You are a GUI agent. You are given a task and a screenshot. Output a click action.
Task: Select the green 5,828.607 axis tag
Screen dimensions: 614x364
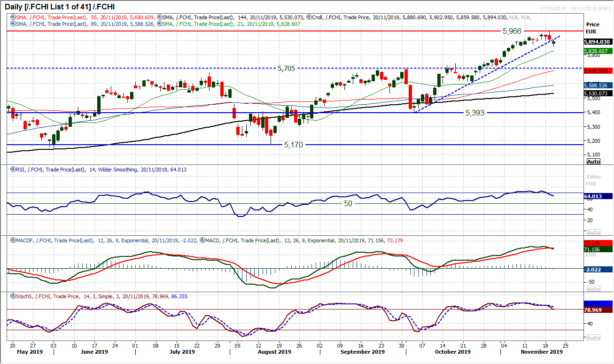(x=598, y=51)
